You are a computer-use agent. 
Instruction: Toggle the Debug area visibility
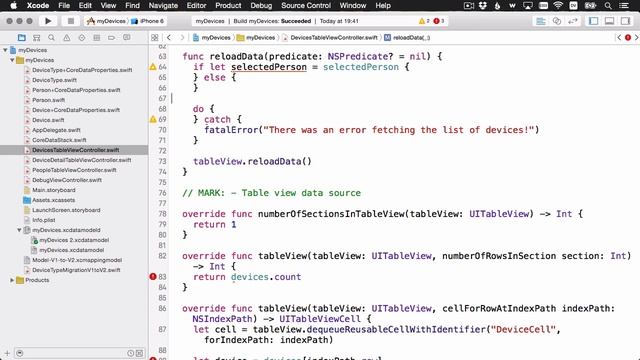[x=609, y=21]
